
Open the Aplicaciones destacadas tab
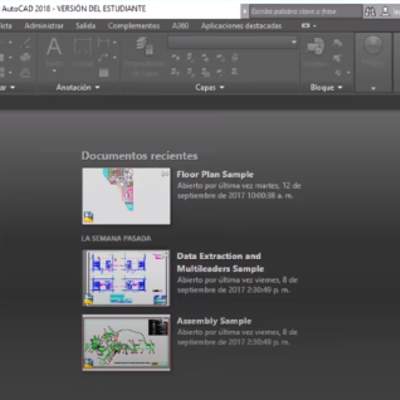coord(241,26)
